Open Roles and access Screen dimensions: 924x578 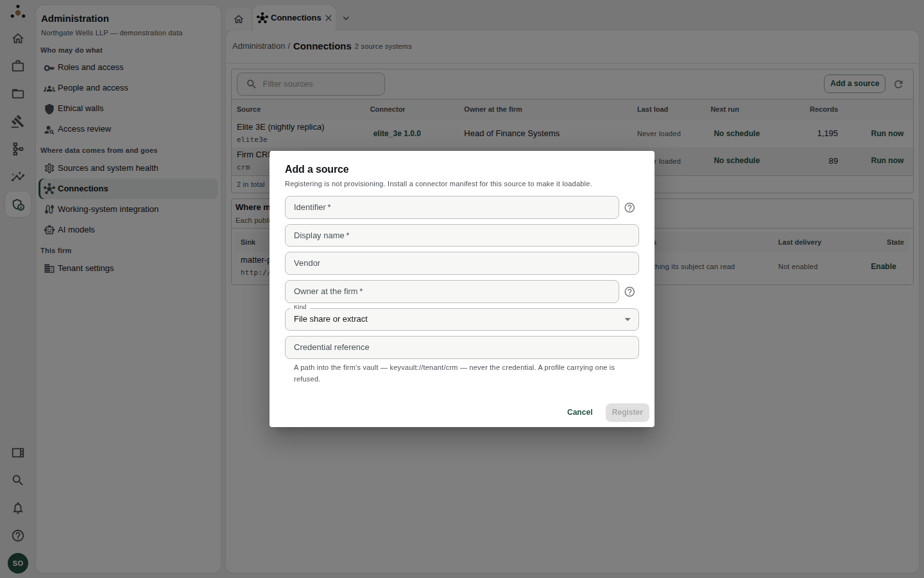128,67
